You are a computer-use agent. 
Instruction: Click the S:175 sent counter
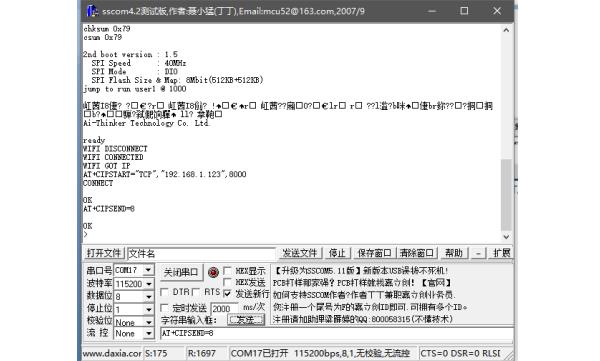pyautogui.click(x=156, y=353)
